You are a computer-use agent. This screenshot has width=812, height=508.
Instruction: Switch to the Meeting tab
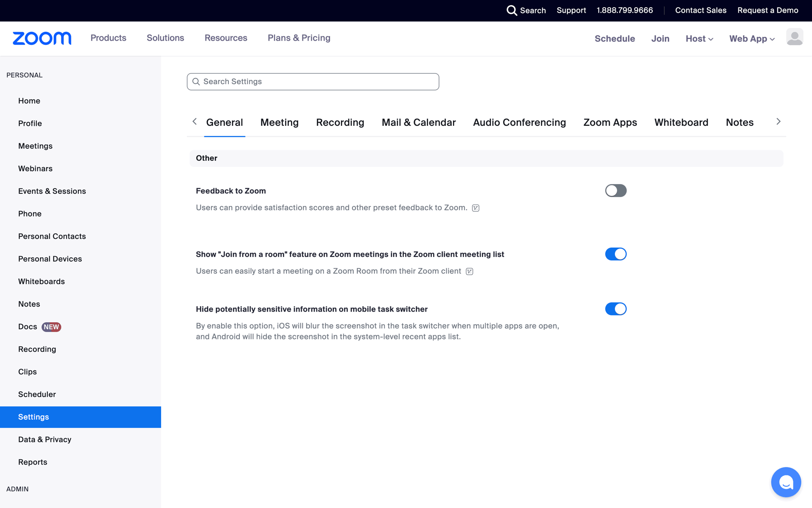tap(280, 122)
